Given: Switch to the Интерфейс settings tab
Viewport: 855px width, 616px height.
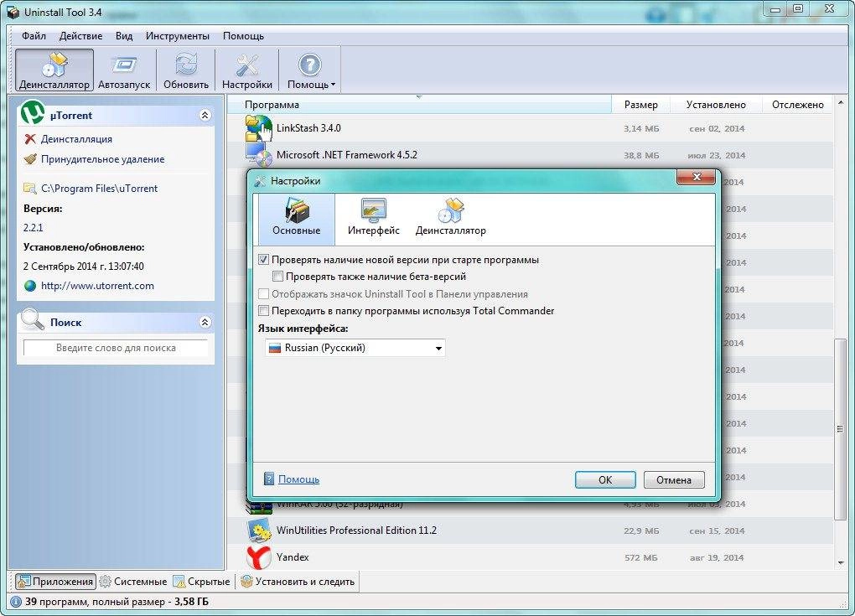Looking at the screenshot, I should [374, 218].
